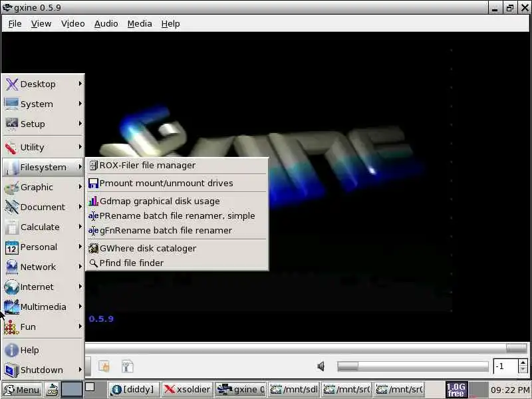Click the Help info icon in menu
532x399 pixels.
[x=11, y=350]
